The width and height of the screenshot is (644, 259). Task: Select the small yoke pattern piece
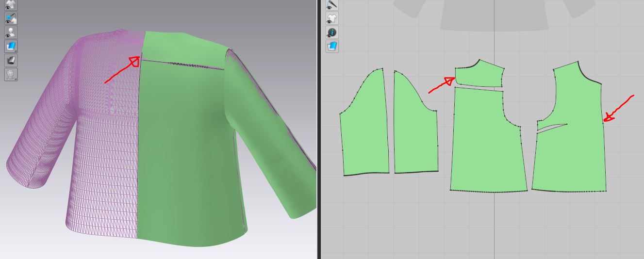pos(479,74)
